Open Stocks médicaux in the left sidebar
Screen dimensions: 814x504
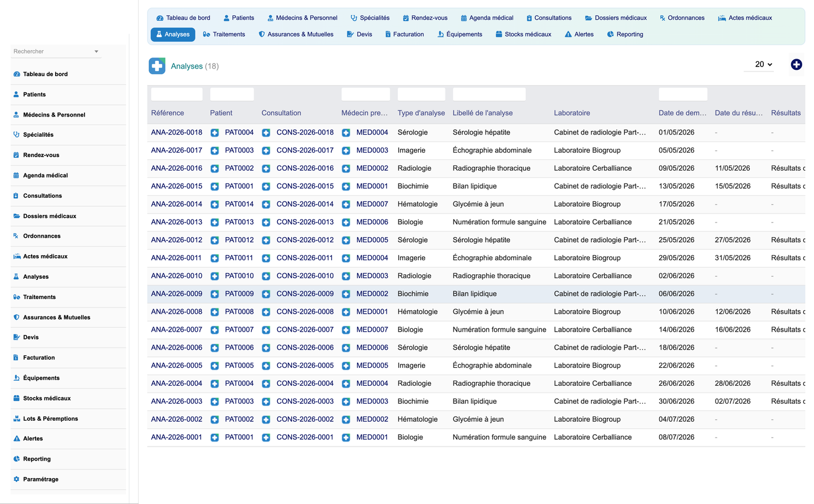(47, 399)
